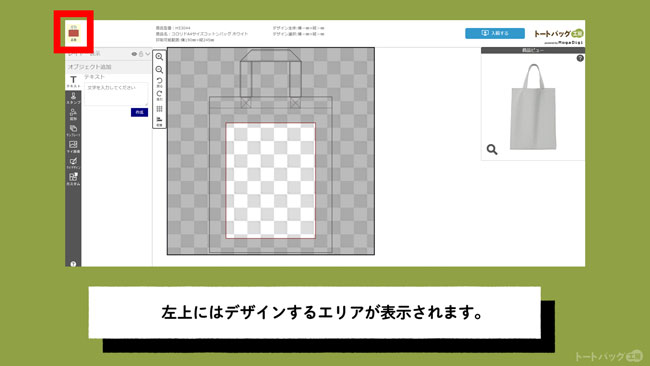Select the Text (T) tool in sidebar
Viewport: 650px width, 366px height.
pyautogui.click(x=73, y=81)
